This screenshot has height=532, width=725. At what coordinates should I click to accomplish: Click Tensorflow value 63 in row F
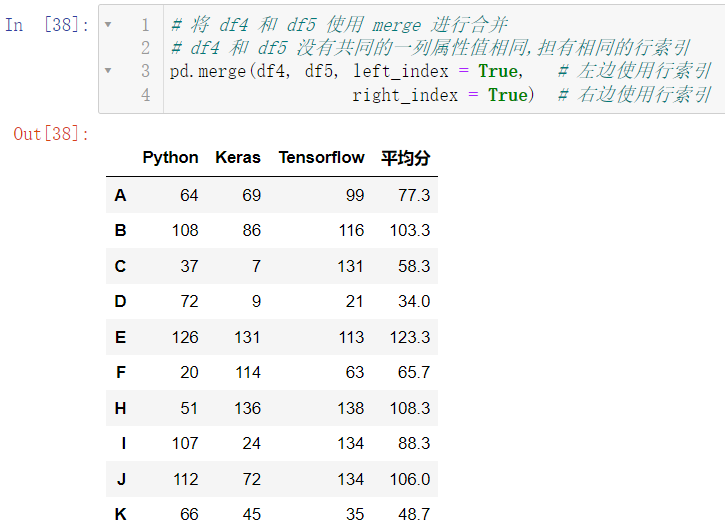(355, 373)
